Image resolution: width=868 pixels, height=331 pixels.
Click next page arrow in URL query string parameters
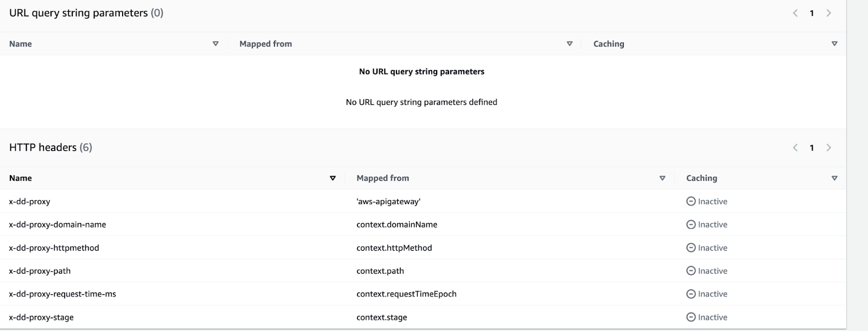click(x=828, y=13)
